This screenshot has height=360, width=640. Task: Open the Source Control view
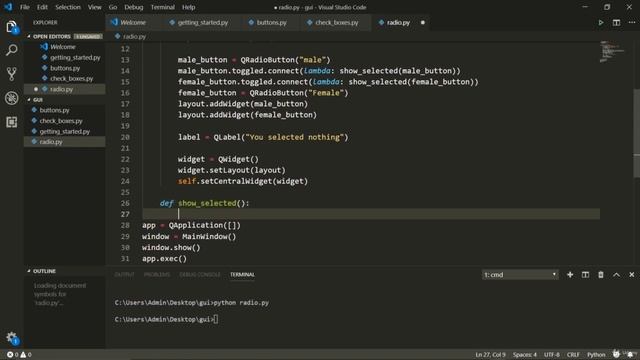pyautogui.click(x=11, y=74)
